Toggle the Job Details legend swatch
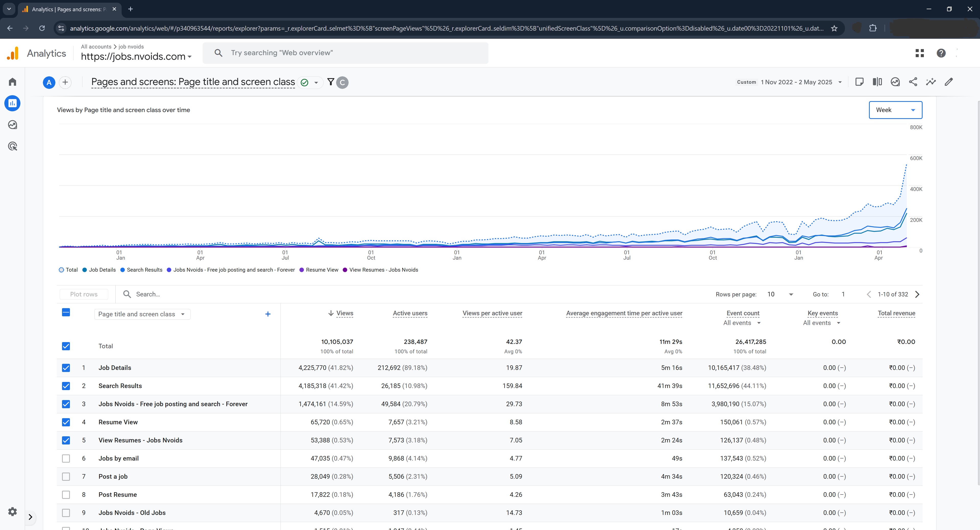This screenshot has height=530, width=980. [x=84, y=270]
